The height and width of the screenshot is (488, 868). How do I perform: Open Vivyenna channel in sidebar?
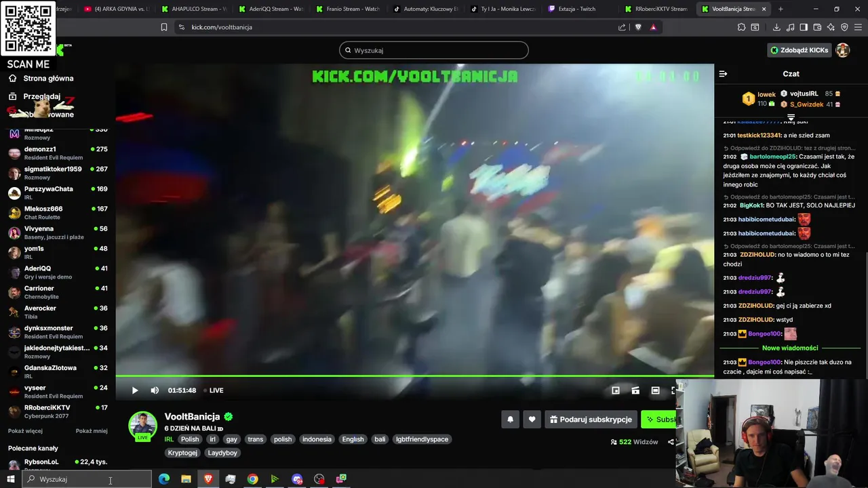pos(58,232)
